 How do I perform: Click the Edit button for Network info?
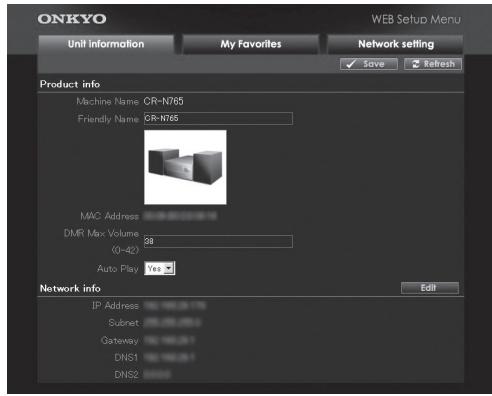point(430,288)
